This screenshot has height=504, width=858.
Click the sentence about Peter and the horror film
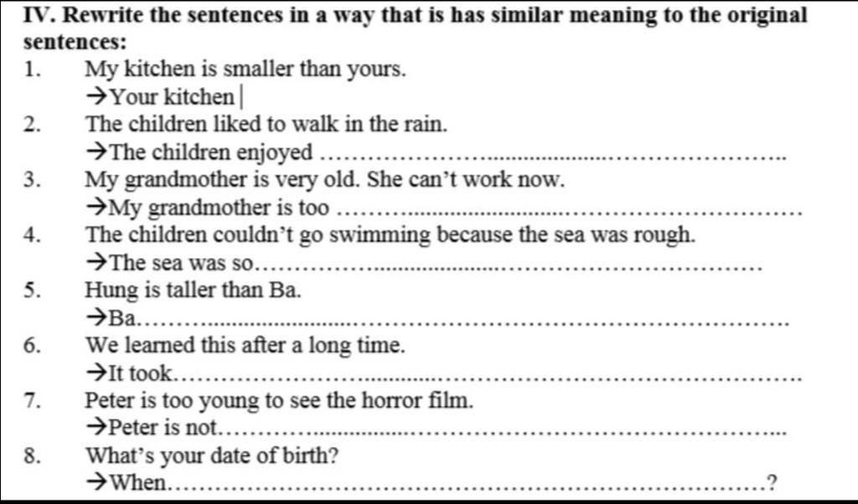pyautogui.click(x=279, y=401)
